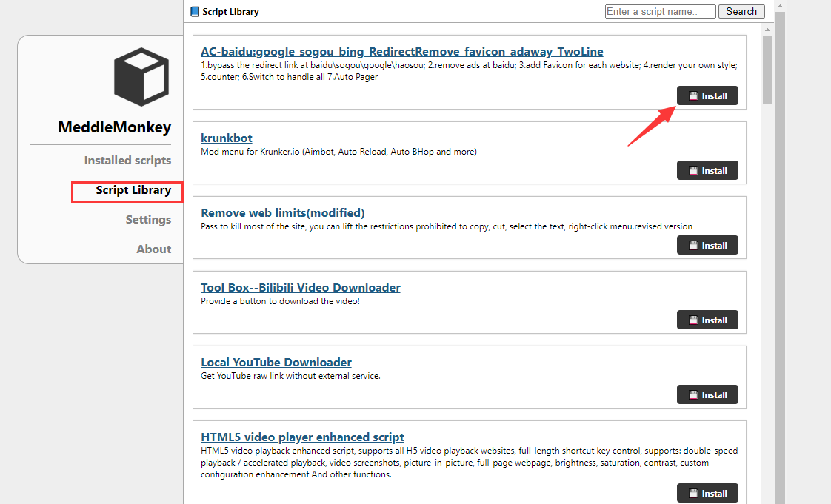Open the About page
The height and width of the screenshot is (504, 831).
(x=154, y=249)
